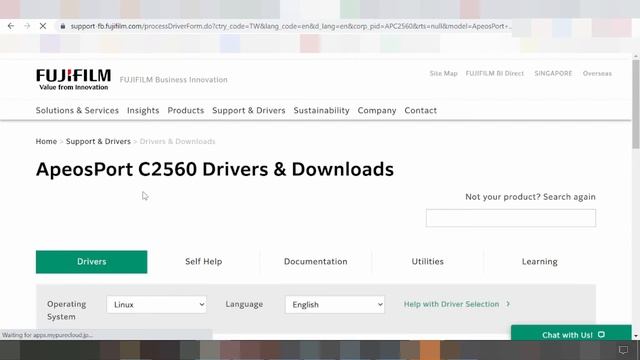Open FUJIFILM BI Direct link
This screenshot has width=640, height=360.
click(495, 73)
